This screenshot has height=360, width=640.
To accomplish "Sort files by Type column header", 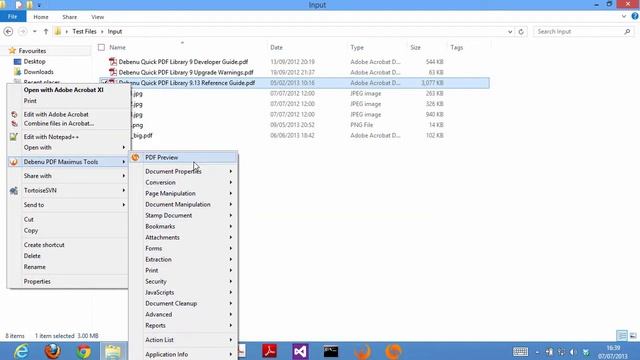I will [357, 47].
